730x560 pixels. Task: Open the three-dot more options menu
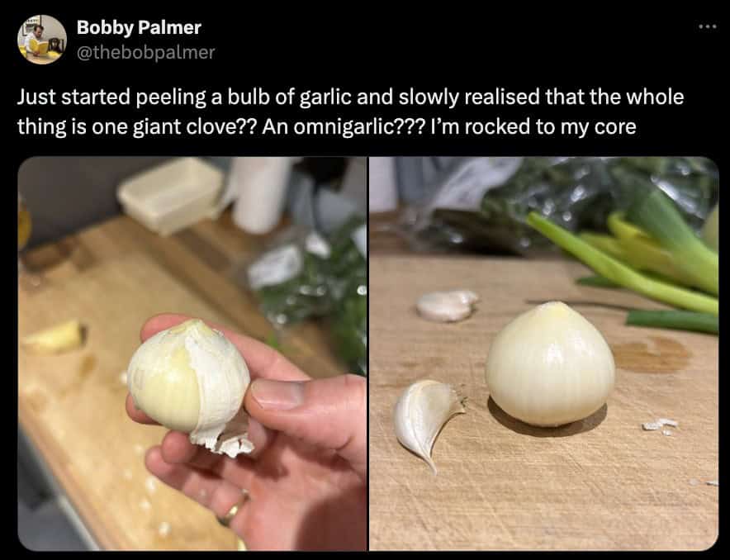point(707,27)
